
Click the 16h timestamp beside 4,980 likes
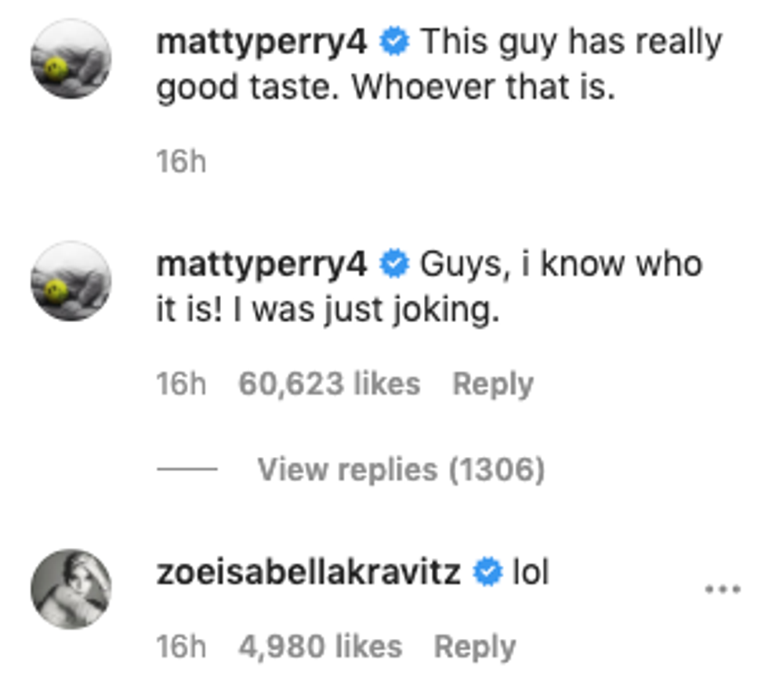[x=181, y=647]
